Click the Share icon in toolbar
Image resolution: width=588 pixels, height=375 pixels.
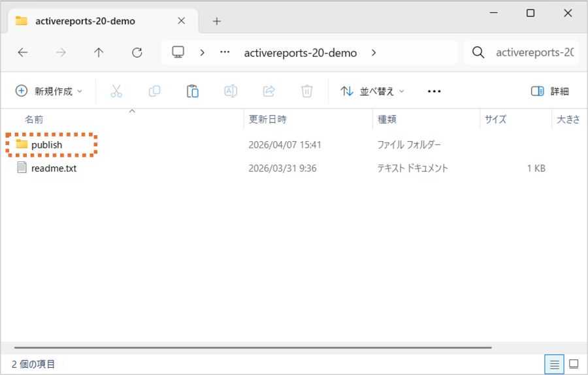click(269, 91)
